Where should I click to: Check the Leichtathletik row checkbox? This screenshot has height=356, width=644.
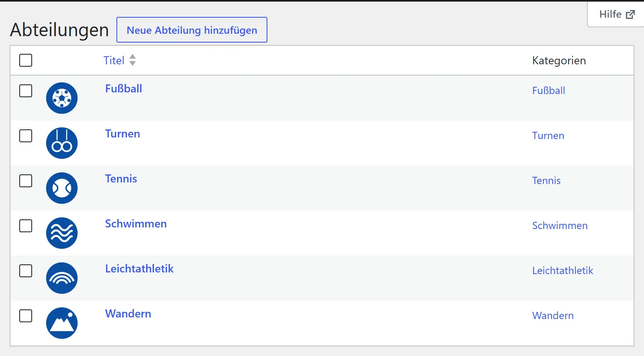[x=26, y=271]
